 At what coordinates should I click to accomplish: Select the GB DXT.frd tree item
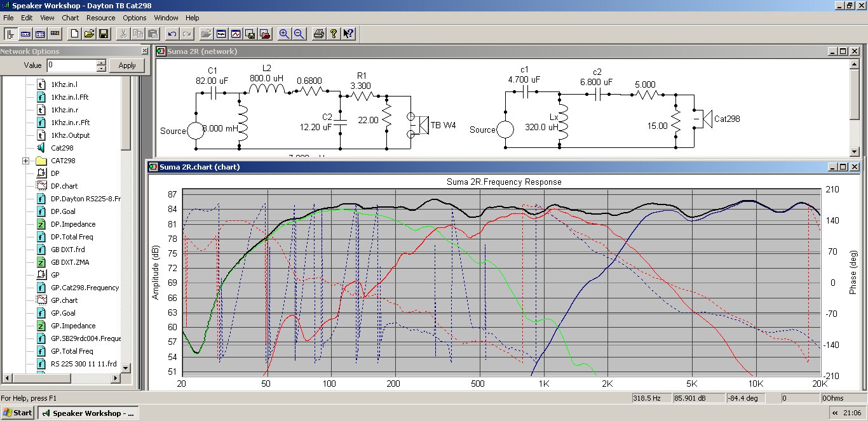tap(67, 250)
